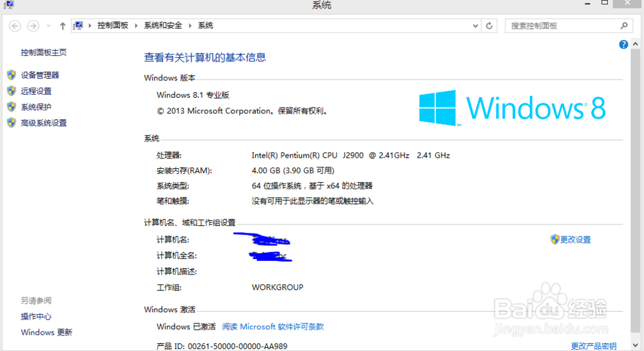The height and width of the screenshot is (351, 644).
Task: Click the shield icon beside 设备管理器
Action: (x=12, y=75)
